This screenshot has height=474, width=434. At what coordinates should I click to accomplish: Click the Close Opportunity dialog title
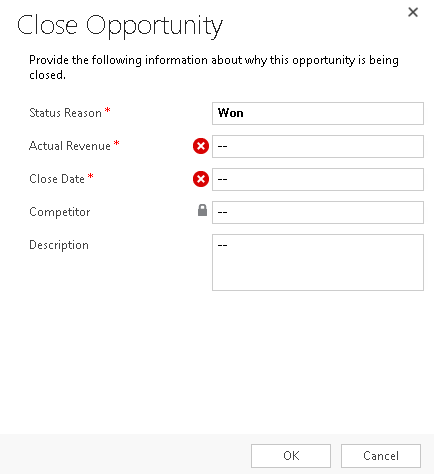point(120,26)
